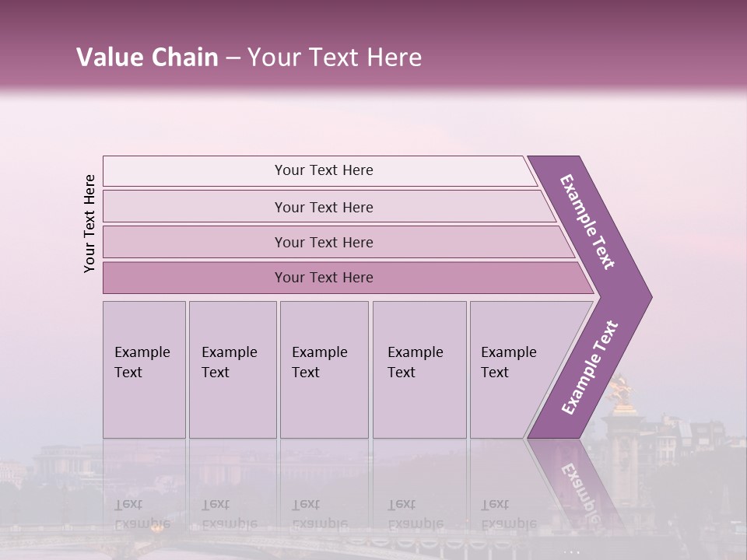Image resolution: width=747 pixels, height=560 pixels.
Task: Select the bold "Value Chain" title text
Action: (x=147, y=58)
